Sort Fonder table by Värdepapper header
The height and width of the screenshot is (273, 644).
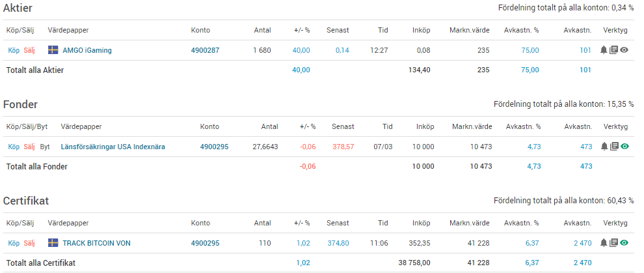[x=81, y=126]
